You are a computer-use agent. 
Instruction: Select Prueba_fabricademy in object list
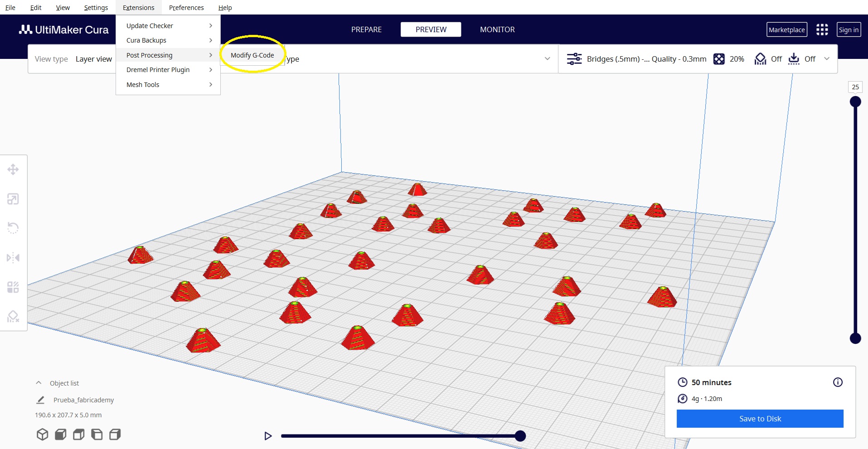click(x=83, y=400)
